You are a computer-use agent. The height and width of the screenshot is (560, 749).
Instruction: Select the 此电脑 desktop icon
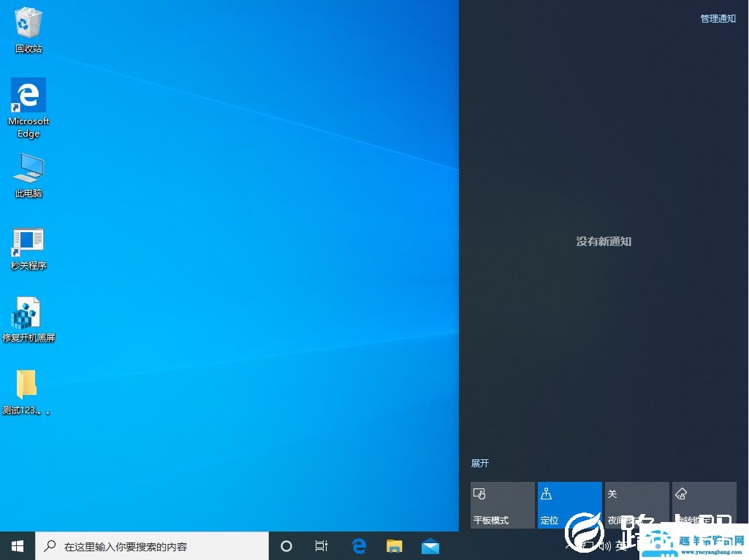(x=28, y=175)
